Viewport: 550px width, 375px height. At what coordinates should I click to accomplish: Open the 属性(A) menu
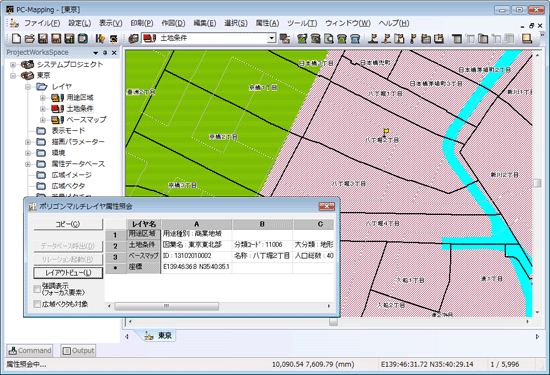click(267, 23)
